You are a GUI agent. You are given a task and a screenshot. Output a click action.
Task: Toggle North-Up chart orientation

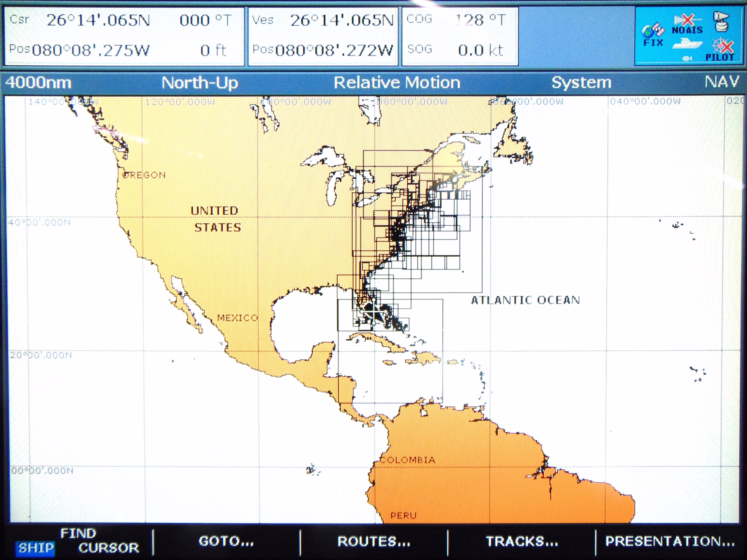(x=200, y=83)
